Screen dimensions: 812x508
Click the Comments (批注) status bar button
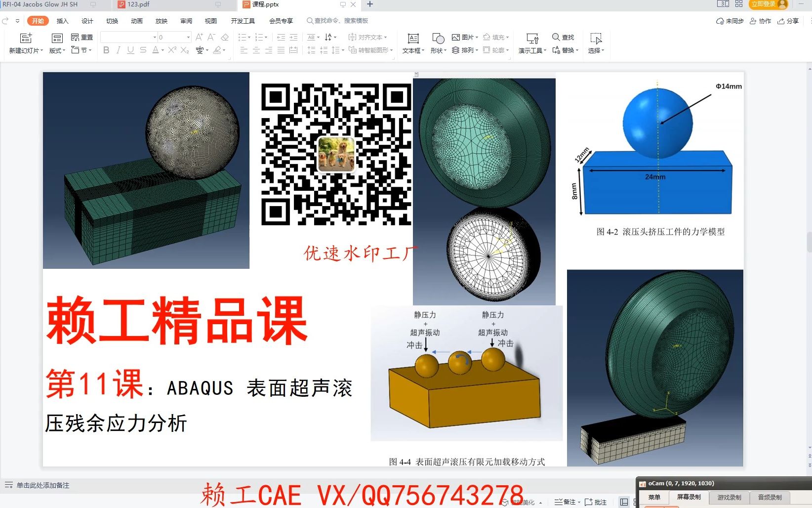tap(596, 502)
